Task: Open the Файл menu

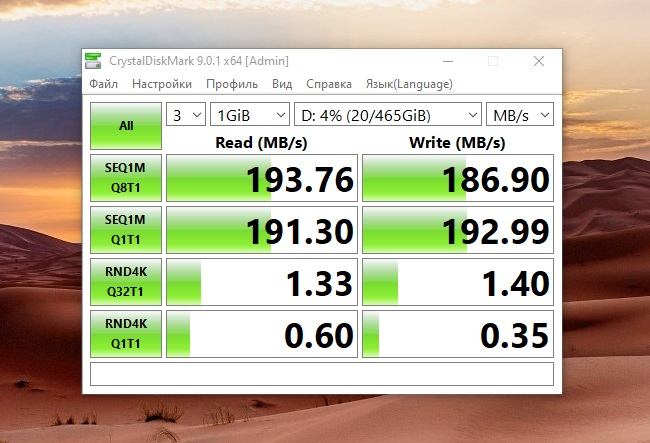Action: click(x=104, y=84)
